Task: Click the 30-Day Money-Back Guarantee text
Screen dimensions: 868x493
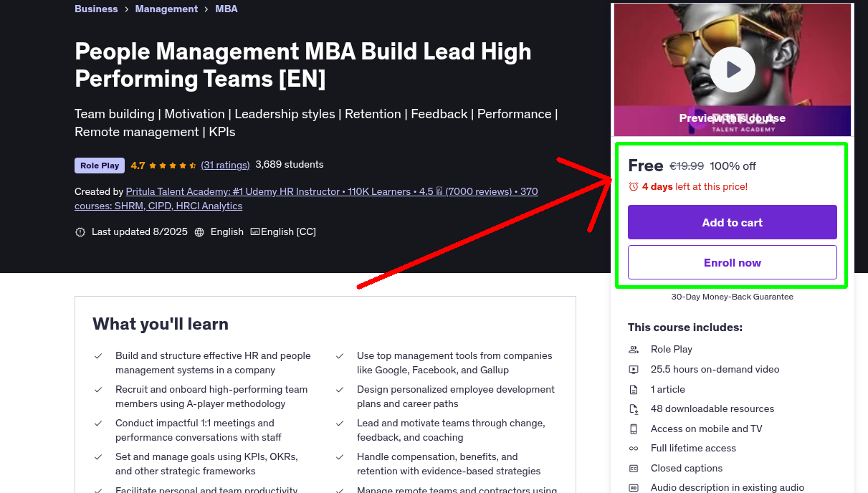Action: point(733,297)
